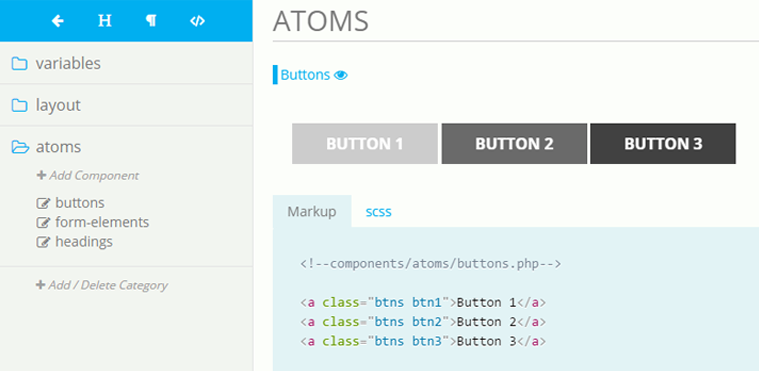This screenshot has width=759, height=371.
Task: Select the Markup tab
Action: 312,212
